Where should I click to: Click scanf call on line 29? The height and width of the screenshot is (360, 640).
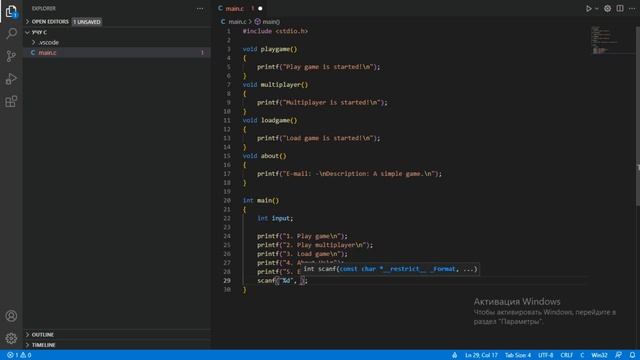[x=266, y=281]
